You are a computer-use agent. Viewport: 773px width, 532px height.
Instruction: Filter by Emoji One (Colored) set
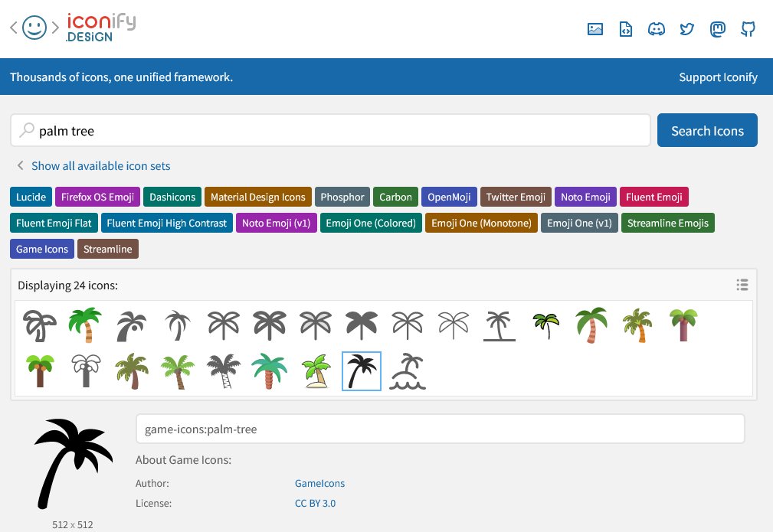click(371, 224)
